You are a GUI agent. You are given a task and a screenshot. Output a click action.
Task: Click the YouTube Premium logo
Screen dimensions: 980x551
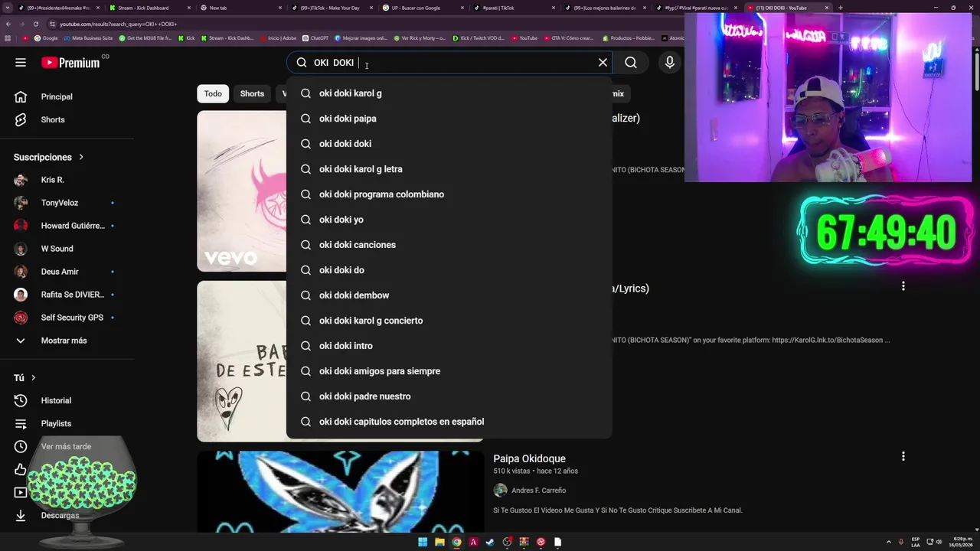[70, 63]
